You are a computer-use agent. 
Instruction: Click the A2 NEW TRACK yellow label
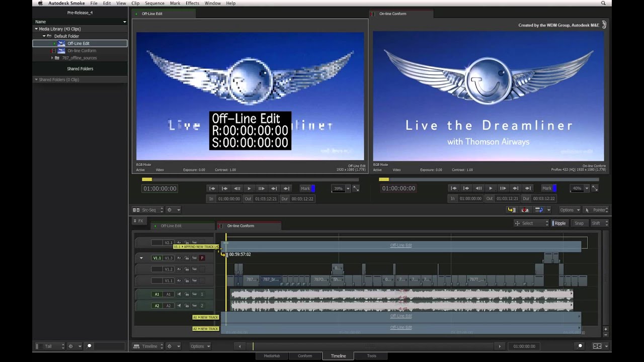[x=206, y=329]
